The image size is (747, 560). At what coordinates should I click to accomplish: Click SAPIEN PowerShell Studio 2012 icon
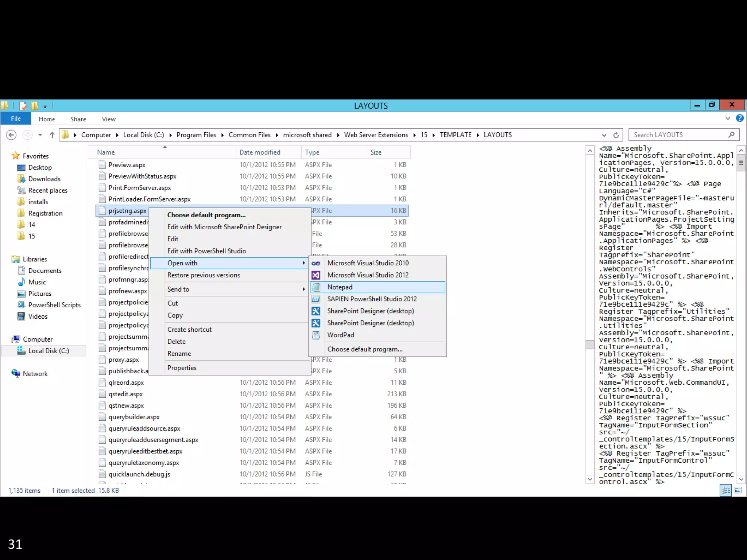[316, 299]
